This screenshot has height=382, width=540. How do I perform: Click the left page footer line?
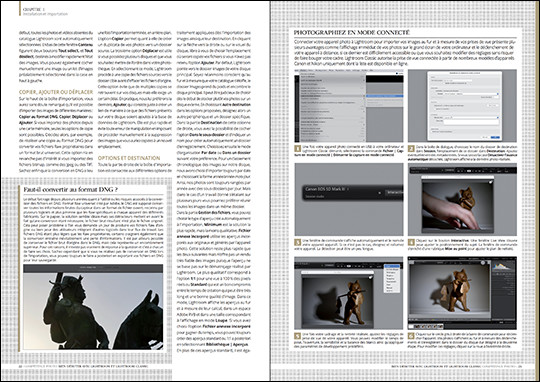click(x=83, y=366)
